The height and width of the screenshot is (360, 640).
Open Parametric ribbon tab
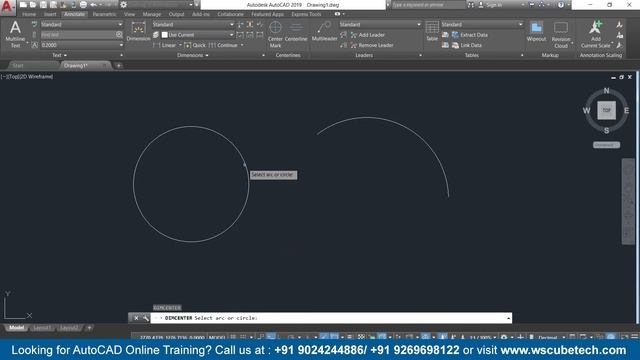tap(104, 14)
